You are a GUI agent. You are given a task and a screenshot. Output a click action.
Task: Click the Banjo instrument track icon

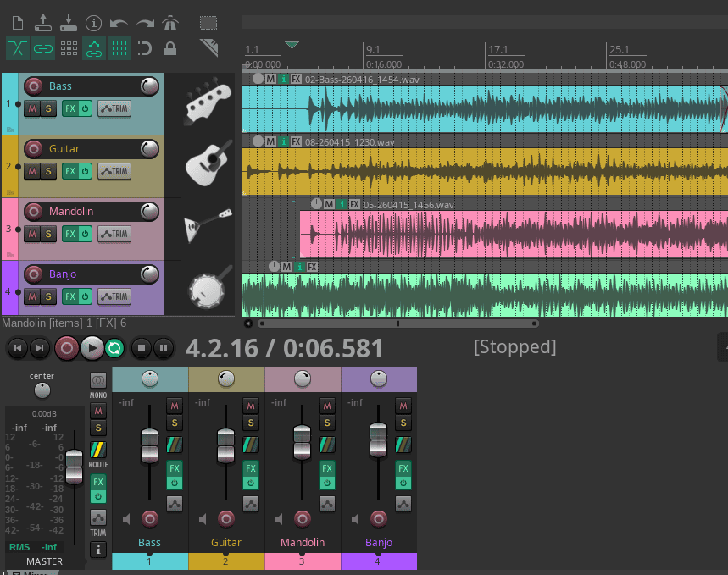pos(206,290)
